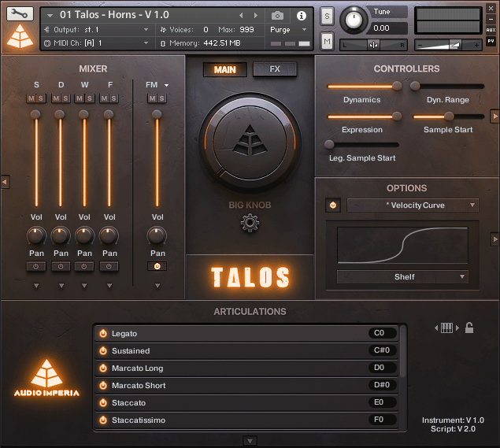Click the Controllers panel right arrow

[x=495, y=117]
